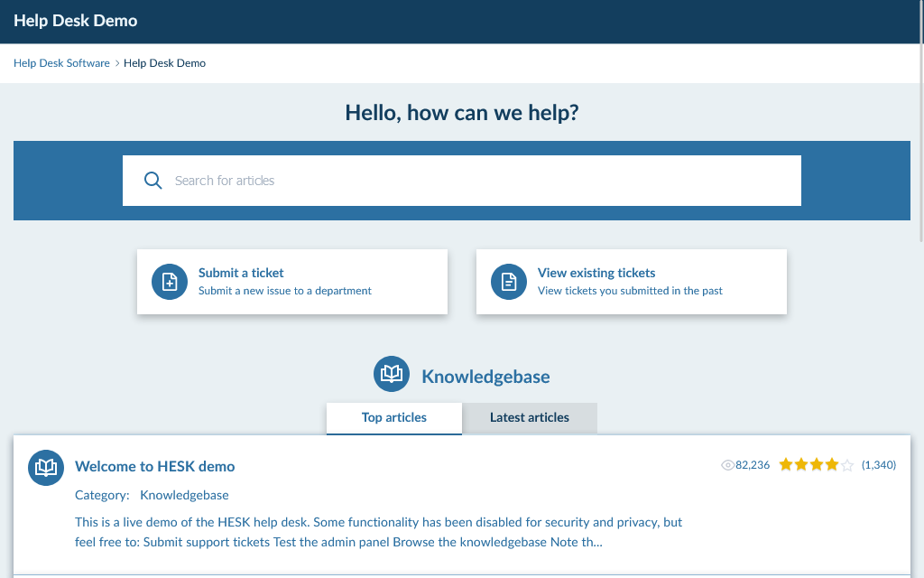The height and width of the screenshot is (578, 924).
Task: Click the Help Desk Demo header title
Action: 76,21
